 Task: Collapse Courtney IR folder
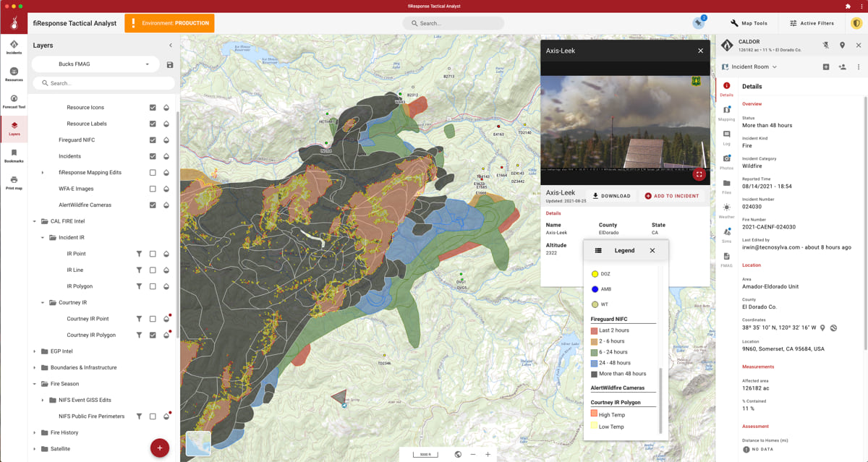click(x=43, y=302)
